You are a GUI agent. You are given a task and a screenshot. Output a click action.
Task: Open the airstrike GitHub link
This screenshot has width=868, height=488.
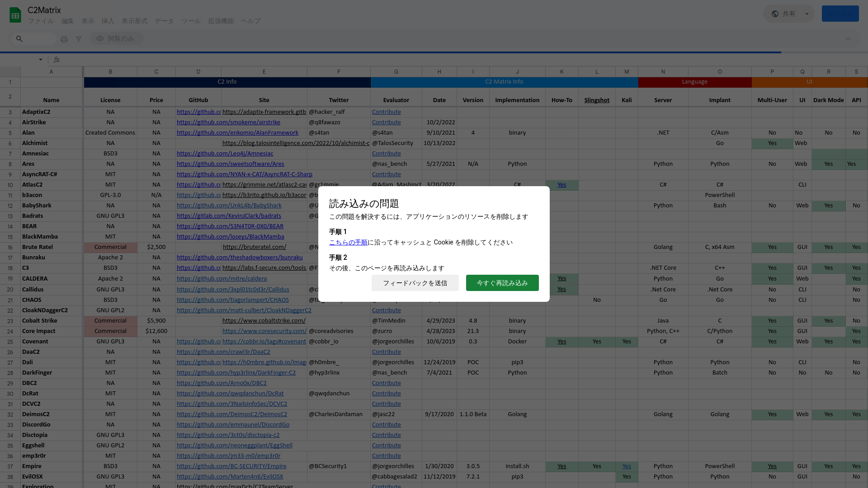[228, 122]
